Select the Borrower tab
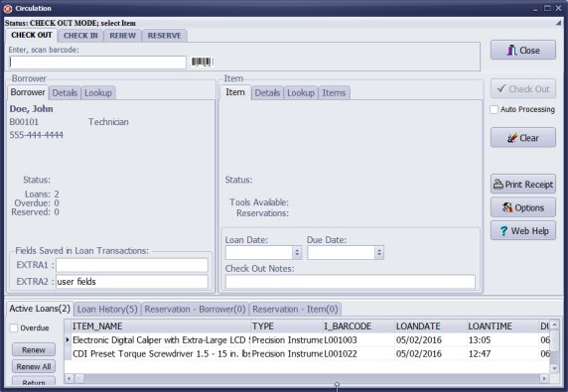The height and width of the screenshot is (392, 568). point(28,92)
